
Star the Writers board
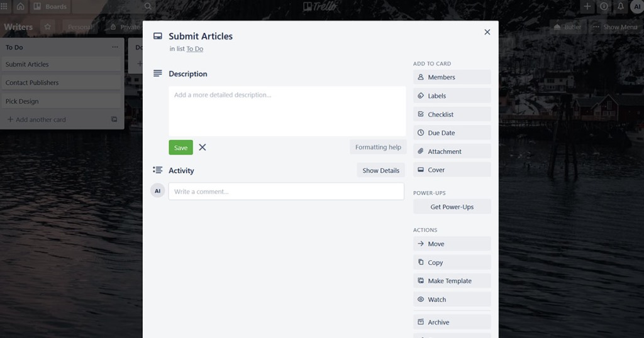48,27
